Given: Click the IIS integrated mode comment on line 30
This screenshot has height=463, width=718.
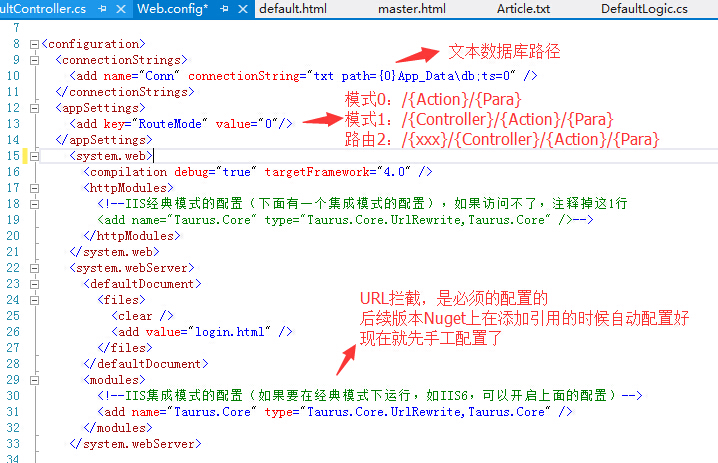Looking at the screenshot, I should tap(370, 395).
